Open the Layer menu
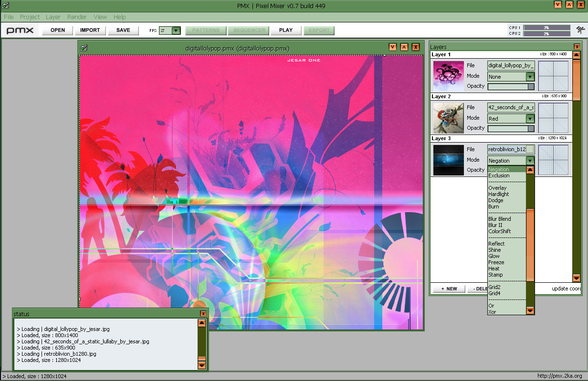Screen dimensions: 588x381 [53, 17]
